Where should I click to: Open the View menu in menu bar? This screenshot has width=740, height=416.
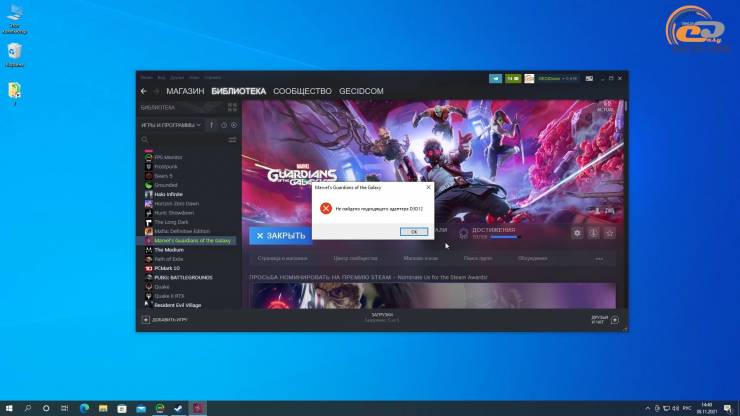(x=161, y=77)
